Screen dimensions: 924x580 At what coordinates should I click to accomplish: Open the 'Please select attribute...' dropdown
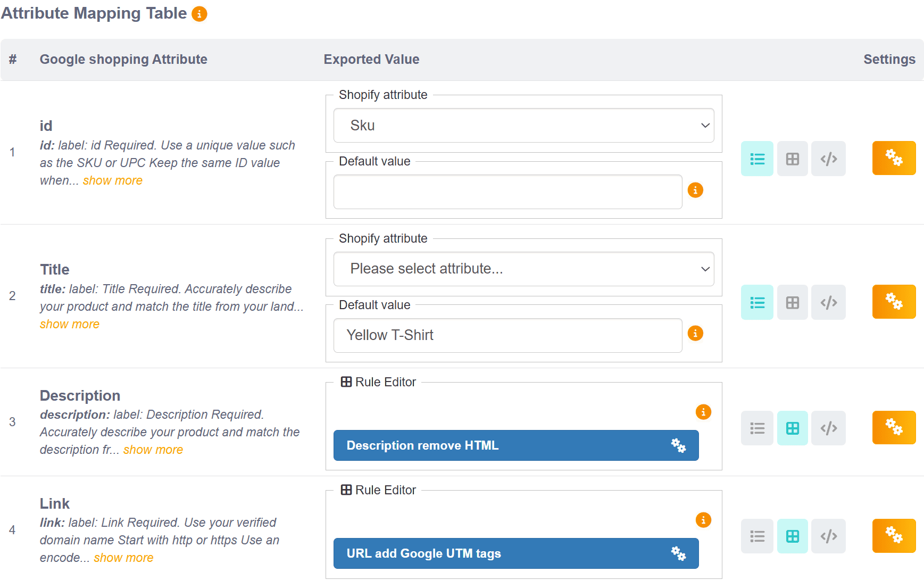pyautogui.click(x=523, y=269)
